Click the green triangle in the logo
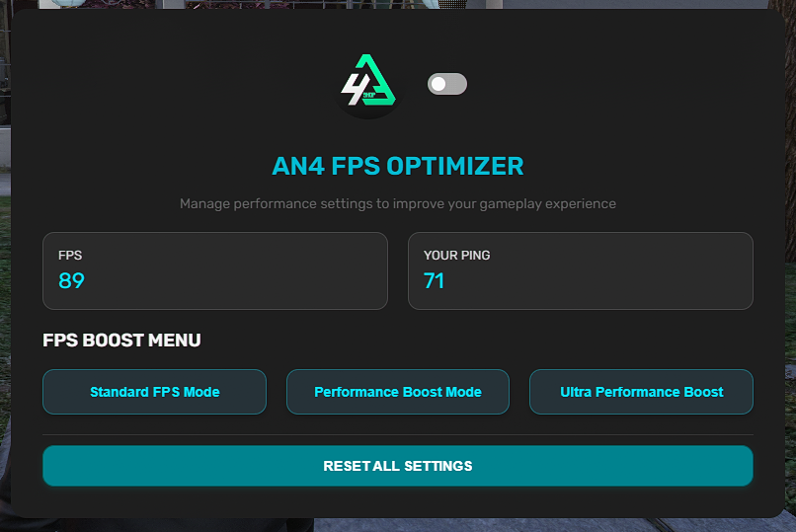Viewport: 796px width, 532px height. click(382, 79)
